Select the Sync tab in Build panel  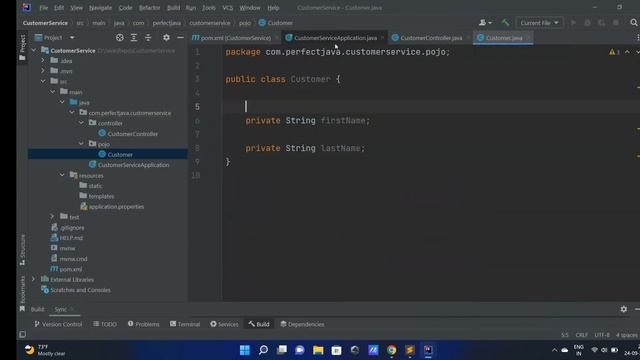point(60,309)
